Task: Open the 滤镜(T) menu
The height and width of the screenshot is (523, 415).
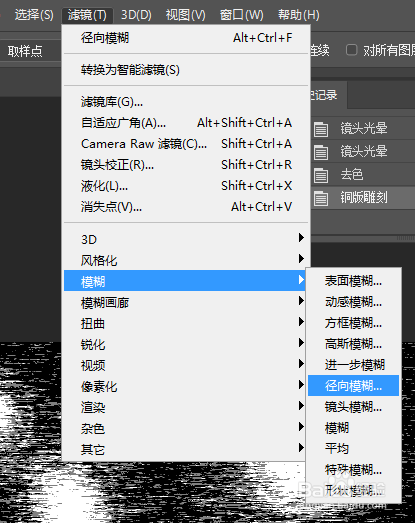Action: point(87,15)
